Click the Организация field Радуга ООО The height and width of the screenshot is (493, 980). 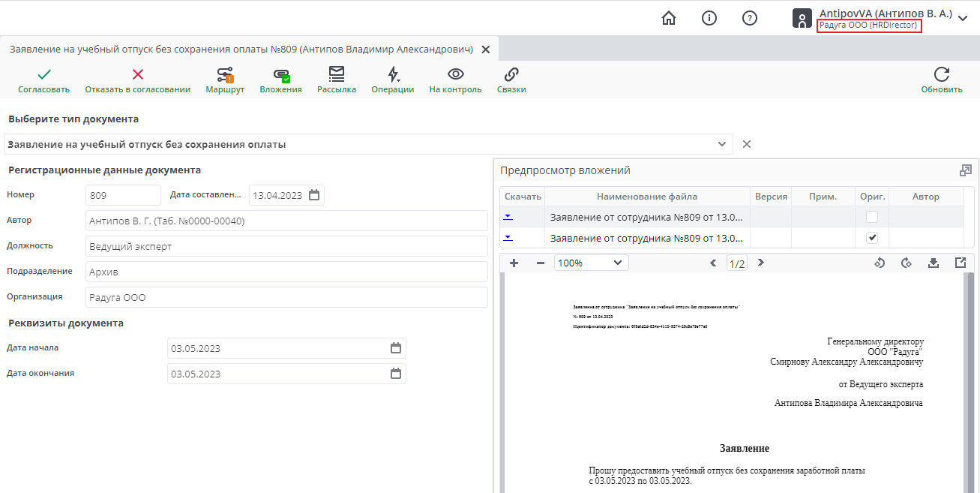point(287,297)
